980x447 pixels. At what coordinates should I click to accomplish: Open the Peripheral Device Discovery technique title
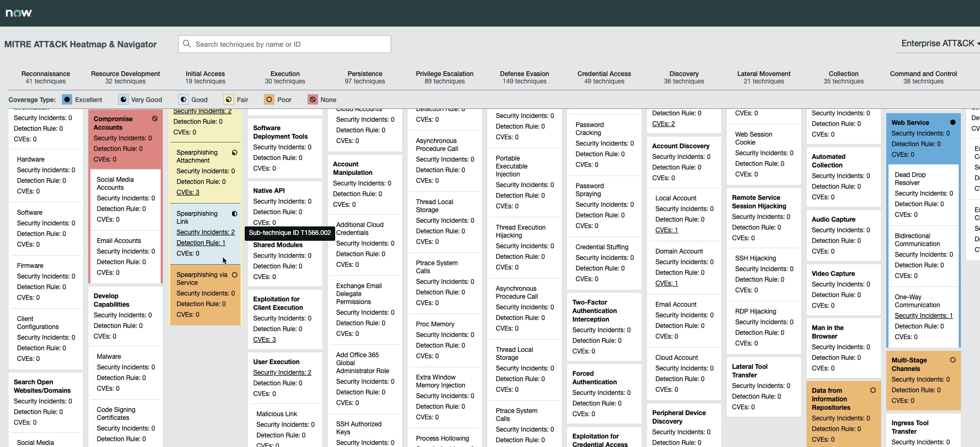[679, 417]
